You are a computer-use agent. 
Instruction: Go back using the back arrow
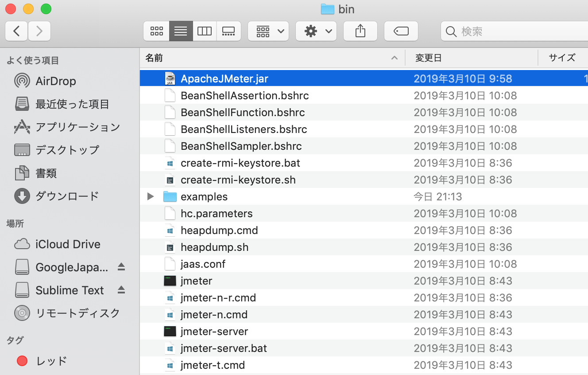tap(16, 31)
